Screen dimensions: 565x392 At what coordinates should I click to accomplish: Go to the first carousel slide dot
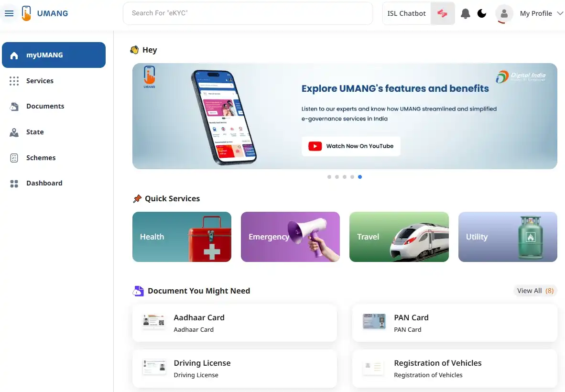click(329, 177)
